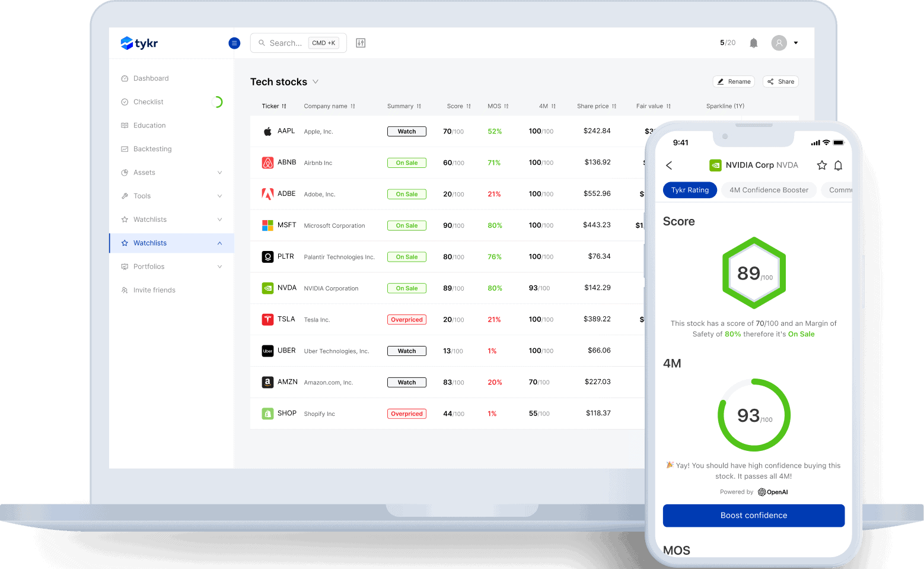
Task: Click the notification bell in top bar
Action: [x=753, y=43]
